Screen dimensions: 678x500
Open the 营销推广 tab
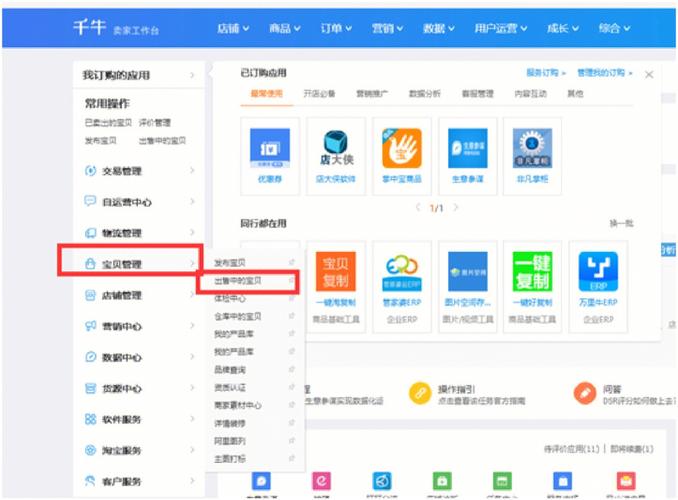coord(372,93)
